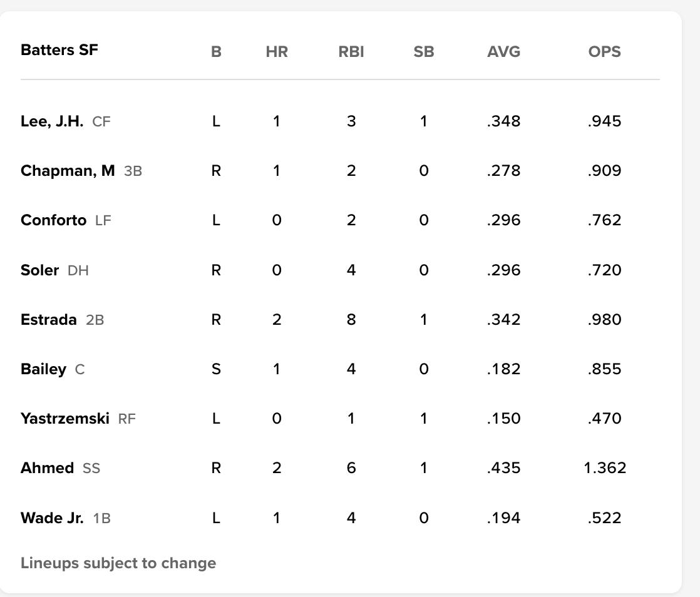The image size is (700, 597).
Task: Click the SB column header
Action: tap(424, 52)
